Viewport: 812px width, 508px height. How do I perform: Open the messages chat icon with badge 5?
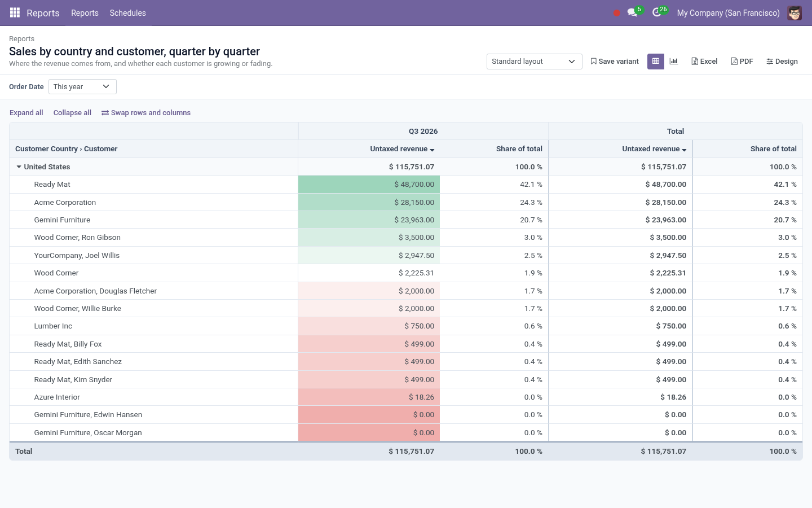coord(632,12)
